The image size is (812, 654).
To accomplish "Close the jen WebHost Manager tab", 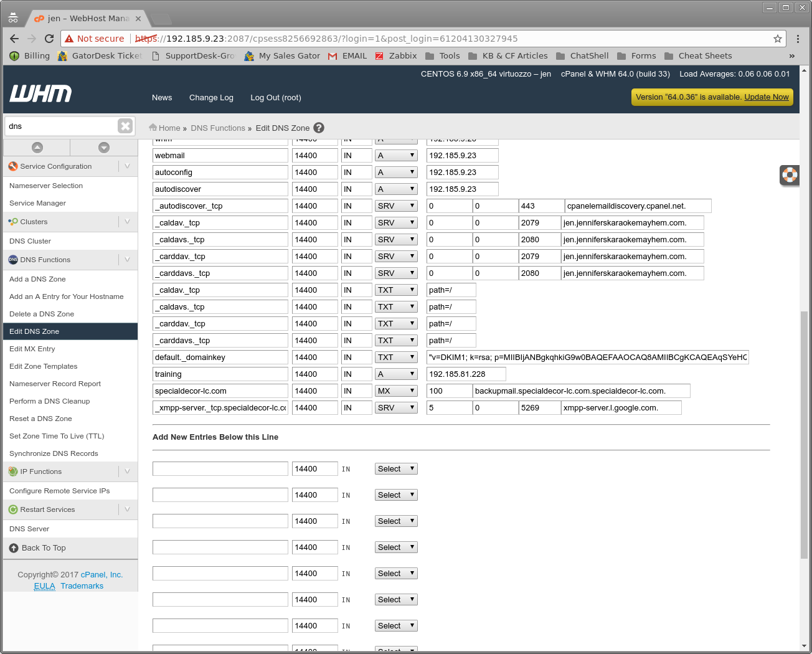I will tap(138, 19).
